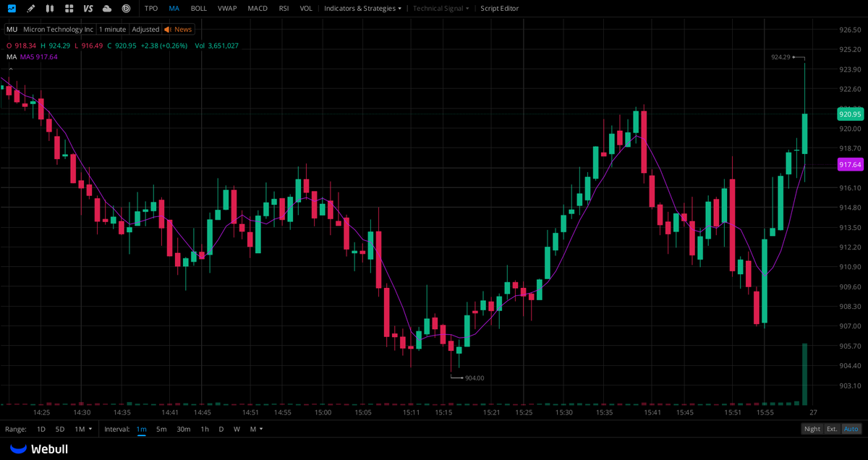Enable the VWAP indicator
Viewport: 868px width, 460px height.
(x=227, y=8)
